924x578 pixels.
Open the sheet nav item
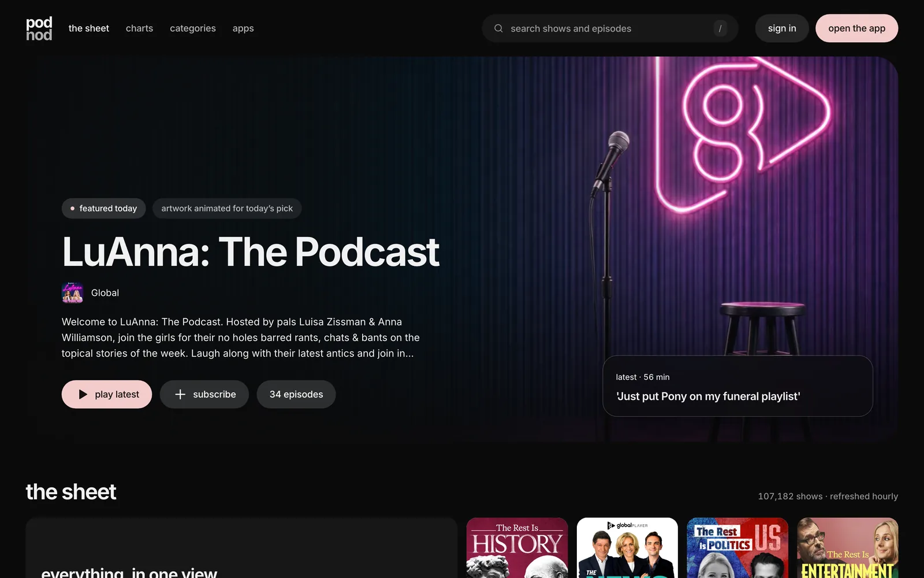88,28
